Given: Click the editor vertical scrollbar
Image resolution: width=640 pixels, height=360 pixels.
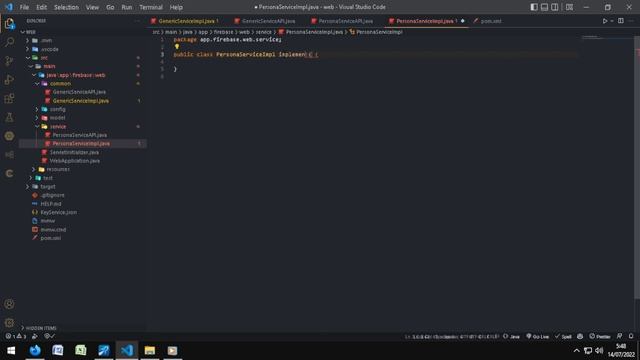Looking at the screenshot, I should coord(637,167).
